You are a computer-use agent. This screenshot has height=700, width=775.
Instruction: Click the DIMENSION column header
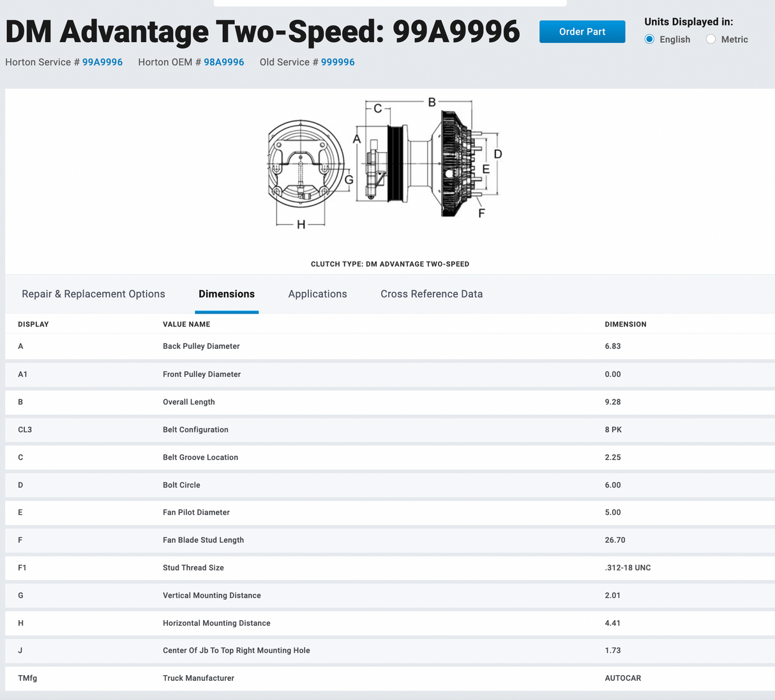pos(625,324)
